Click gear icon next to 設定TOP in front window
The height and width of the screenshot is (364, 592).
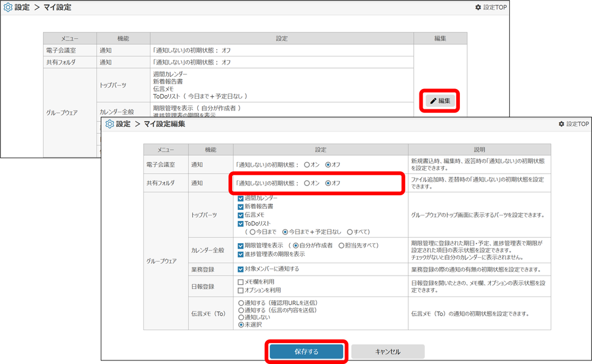coord(561,124)
